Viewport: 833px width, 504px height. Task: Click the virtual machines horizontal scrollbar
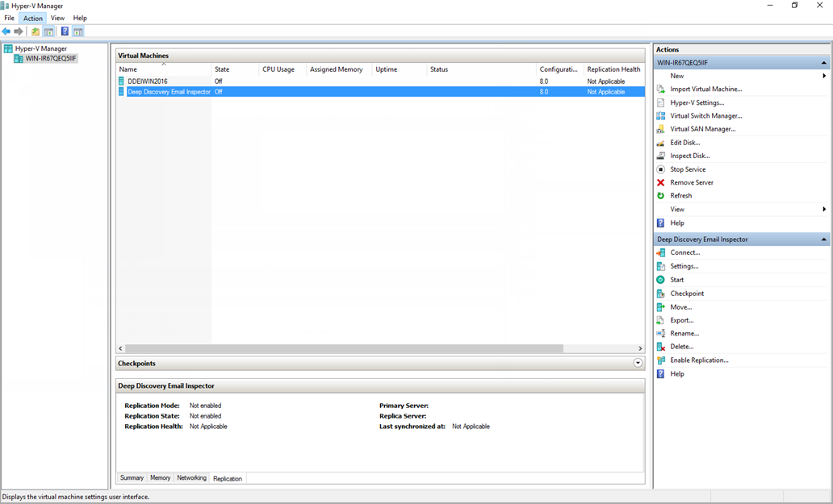[x=341, y=349]
